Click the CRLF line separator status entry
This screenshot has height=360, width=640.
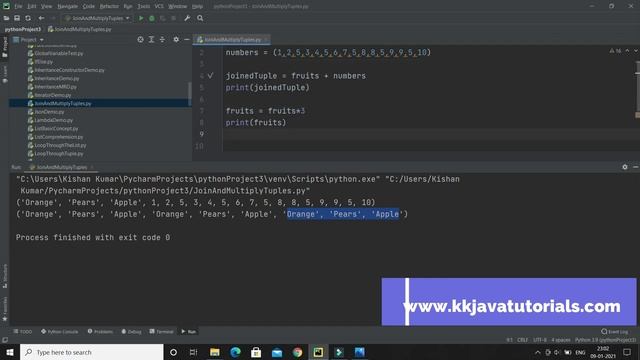(522, 340)
